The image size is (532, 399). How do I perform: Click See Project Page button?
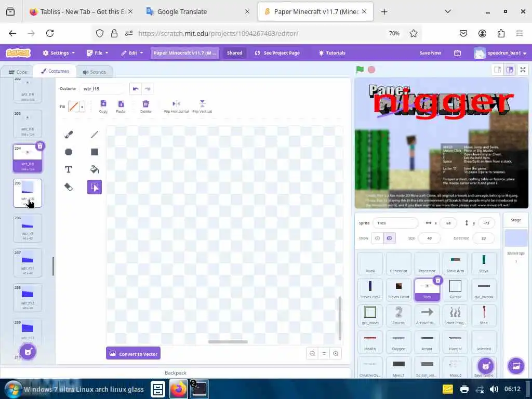tap(277, 53)
